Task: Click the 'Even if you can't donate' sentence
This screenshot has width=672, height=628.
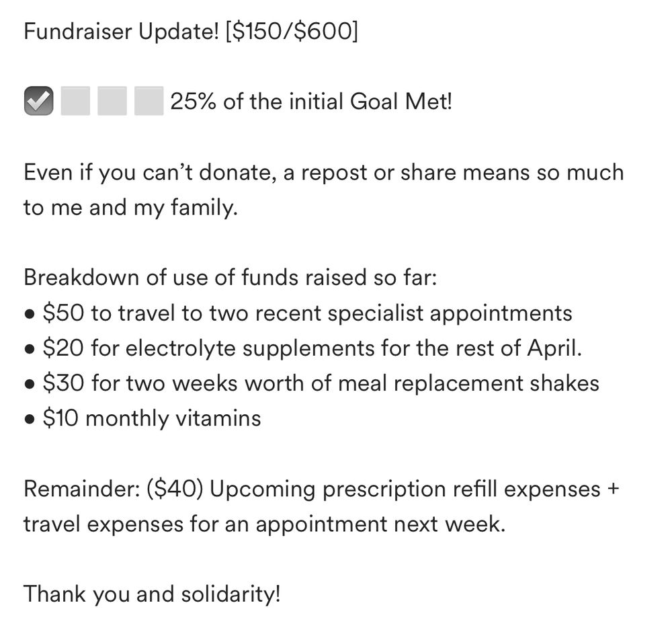Action: tap(324, 173)
